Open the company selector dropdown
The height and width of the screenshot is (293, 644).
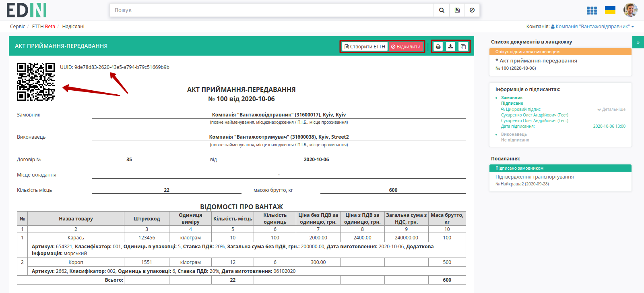click(x=592, y=27)
